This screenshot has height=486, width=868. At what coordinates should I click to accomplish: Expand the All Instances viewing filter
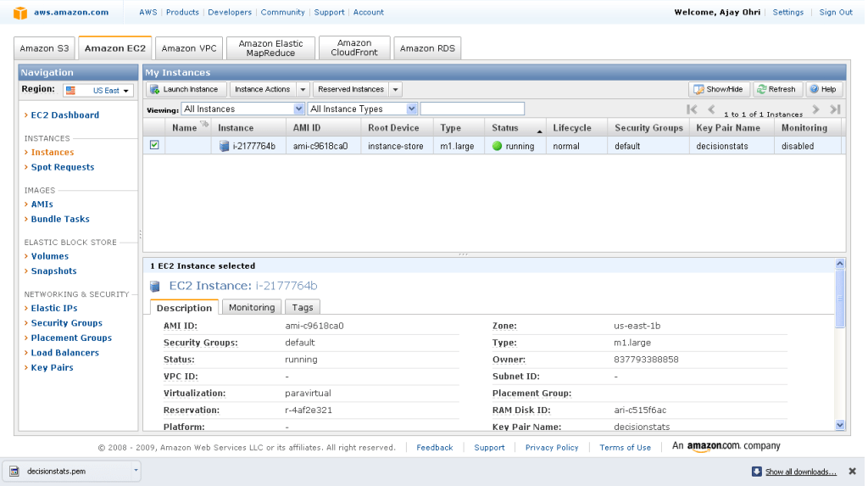(298, 109)
